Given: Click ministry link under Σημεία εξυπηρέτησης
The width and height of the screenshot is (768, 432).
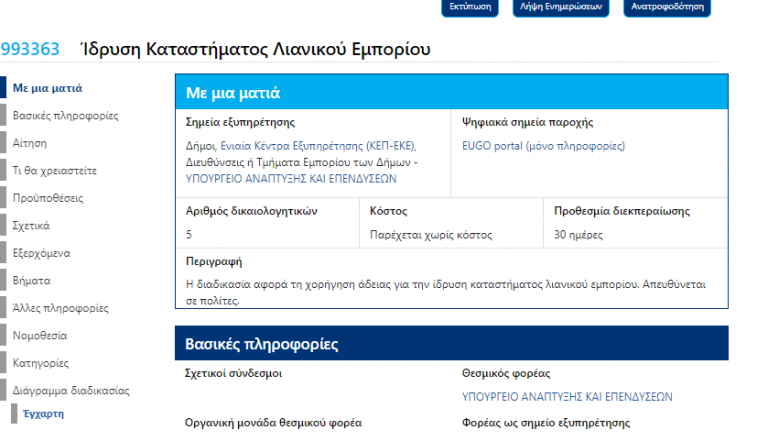Looking at the screenshot, I should pyautogui.click(x=292, y=178).
